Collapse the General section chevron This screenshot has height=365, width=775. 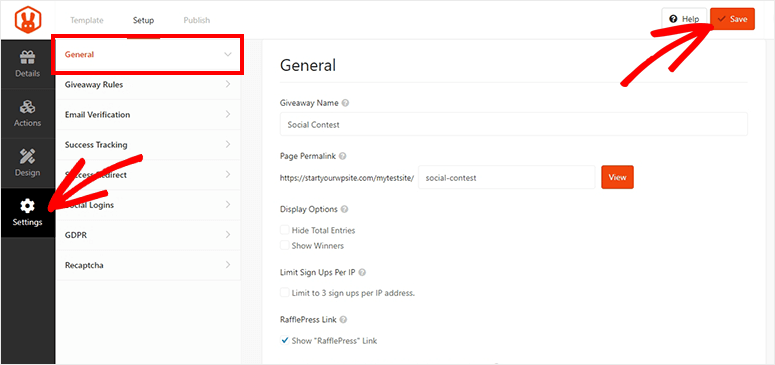pyautogui.click(x=228, y=54)
